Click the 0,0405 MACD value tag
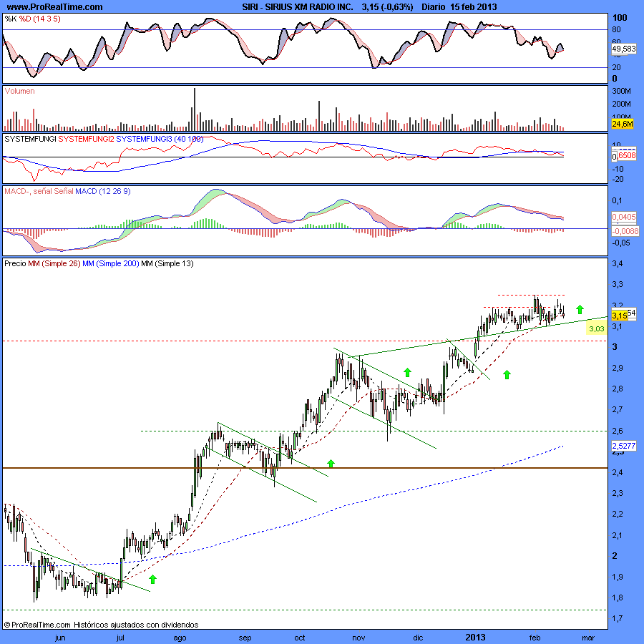Viewport: 644px width, 644px height. 623,217
